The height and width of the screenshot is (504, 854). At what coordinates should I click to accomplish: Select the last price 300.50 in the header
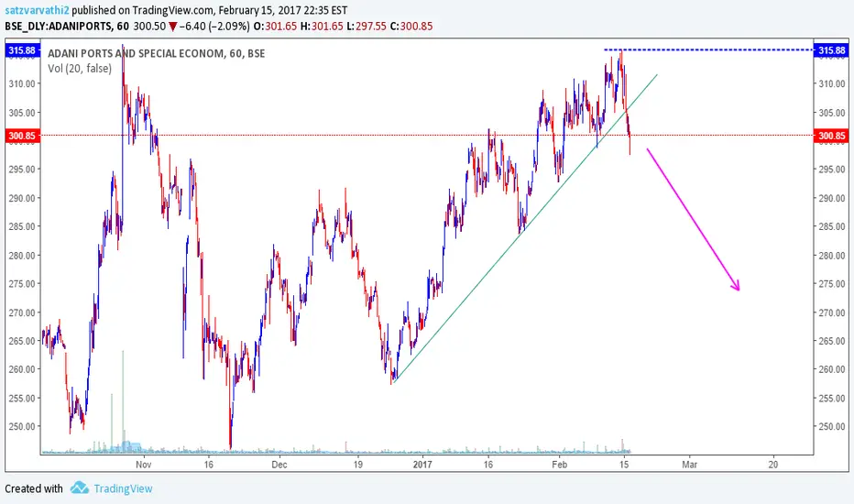[149, 27]
